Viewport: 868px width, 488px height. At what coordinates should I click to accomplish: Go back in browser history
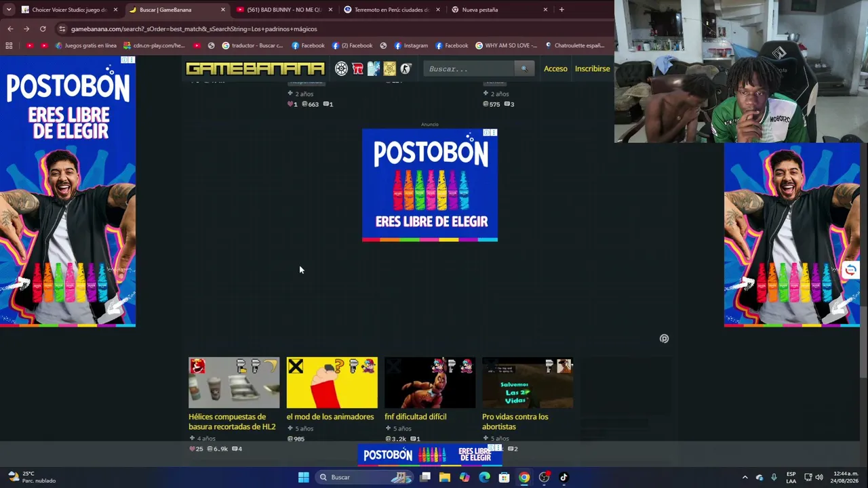(10, 29)
